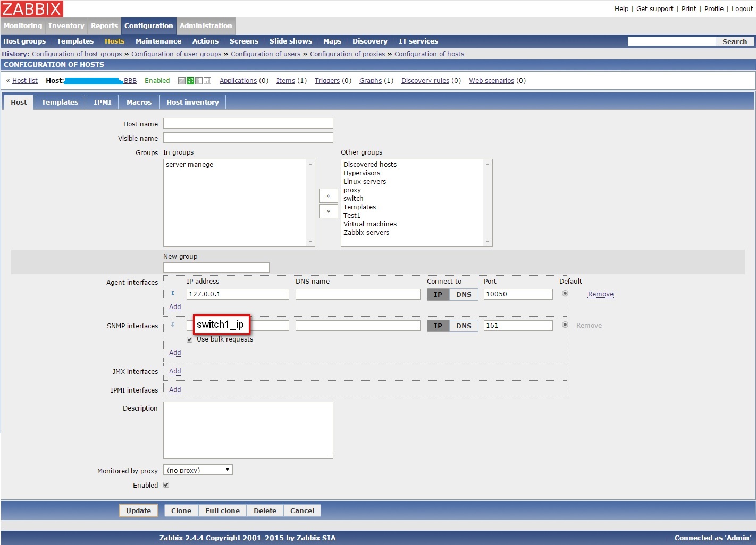756x545 pixels.
Task: Click the move-right » arrow between group lists
Action: 328,211
